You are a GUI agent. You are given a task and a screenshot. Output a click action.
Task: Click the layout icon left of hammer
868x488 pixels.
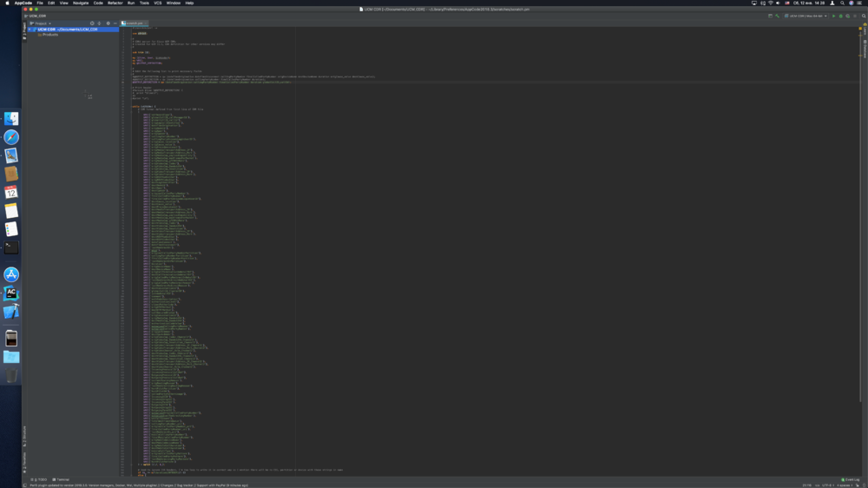[x=770, y=16]
